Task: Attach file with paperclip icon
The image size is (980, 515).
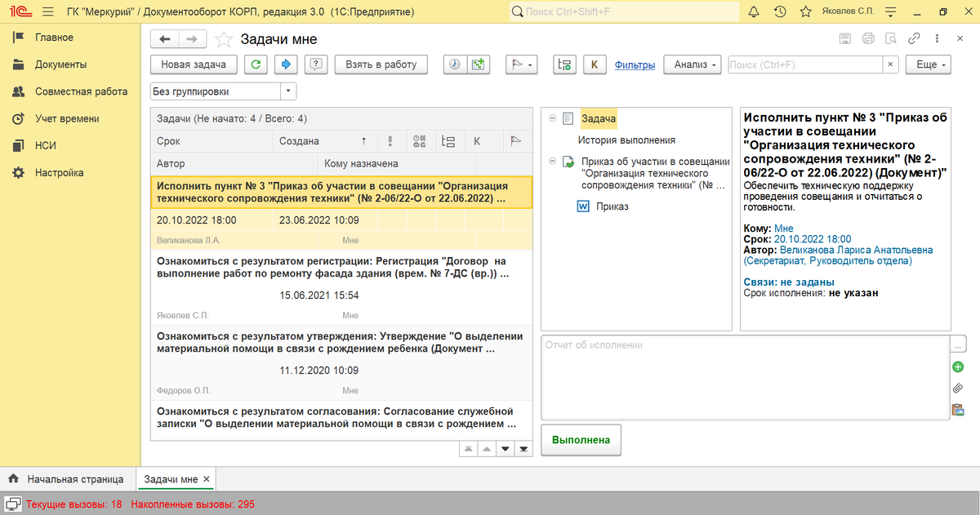Action: [x=958, y=388]
